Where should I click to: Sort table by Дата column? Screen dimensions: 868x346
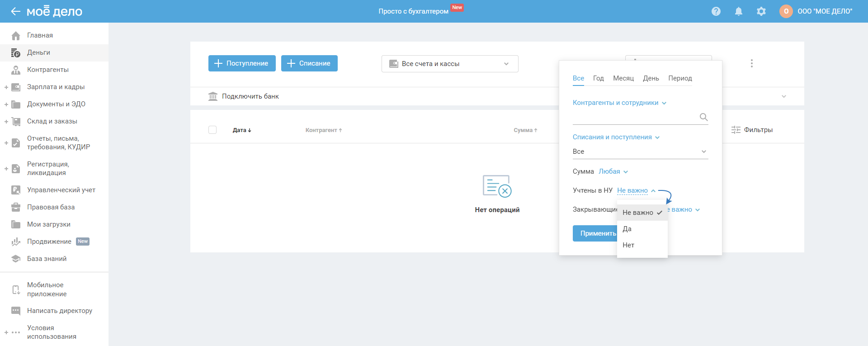[x=242, y=130]
